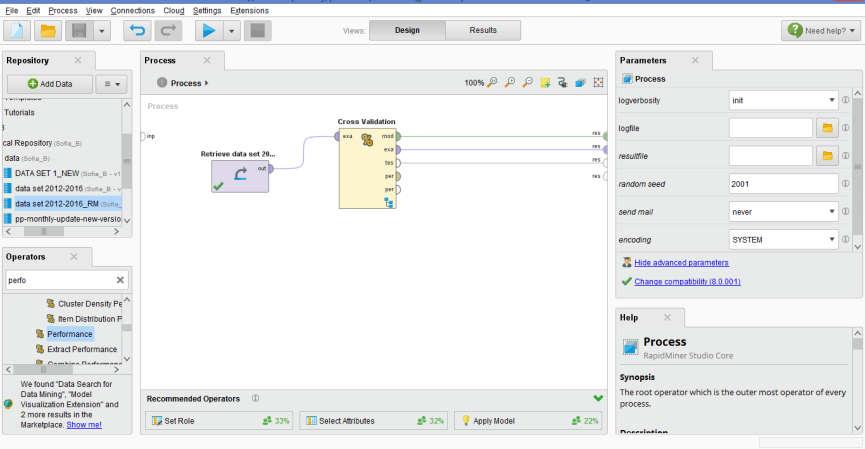
Task: Show info for logverbosity parameter
Action: [x=845, y=100]
